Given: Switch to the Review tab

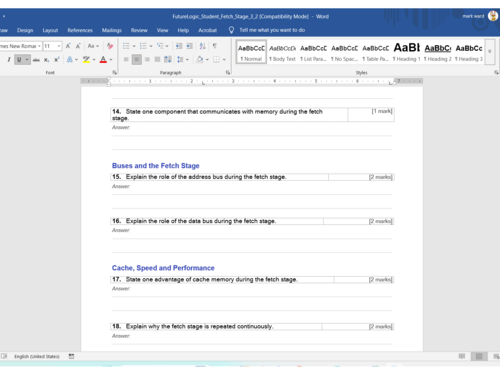Looking at the screenshot, I should pos(139,30).
